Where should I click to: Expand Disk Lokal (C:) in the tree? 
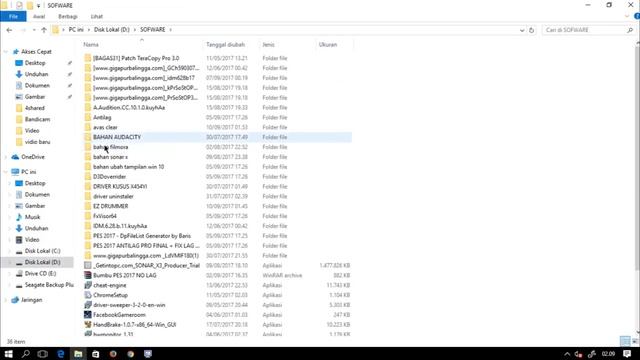(x=10, y=251)
